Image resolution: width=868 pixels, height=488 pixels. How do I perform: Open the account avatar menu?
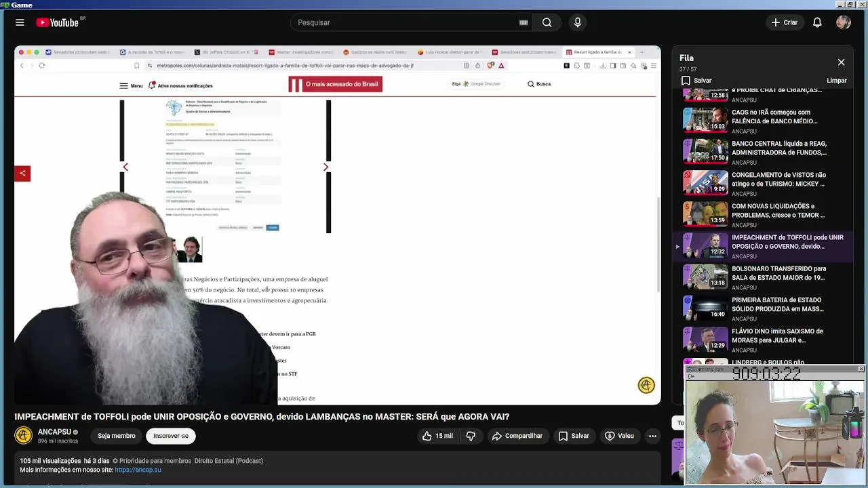coord(844,22)
